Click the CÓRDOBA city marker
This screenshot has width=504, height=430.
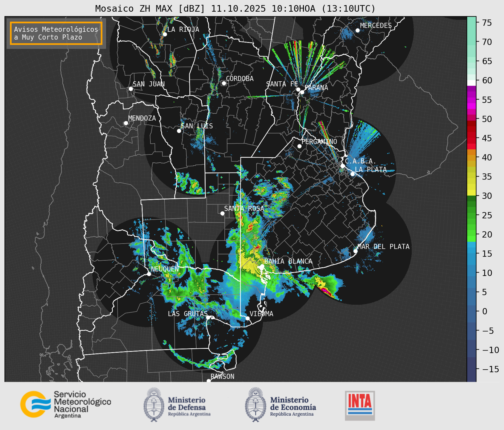click(x=224, y=83)
